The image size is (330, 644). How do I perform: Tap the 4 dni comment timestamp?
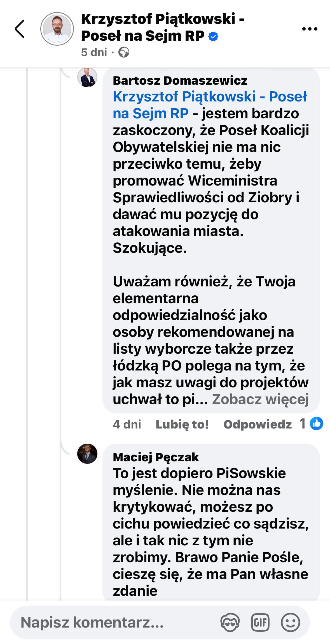coord(127,424)
